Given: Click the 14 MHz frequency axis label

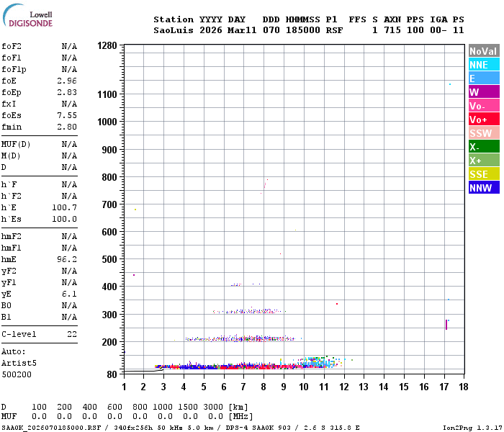Looking at the screenshot, I should 384,387.
